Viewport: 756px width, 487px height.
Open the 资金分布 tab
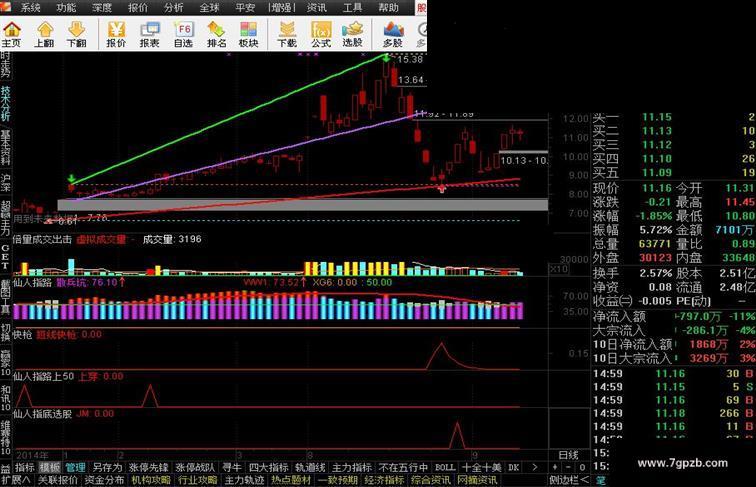[x=104, y=480]
